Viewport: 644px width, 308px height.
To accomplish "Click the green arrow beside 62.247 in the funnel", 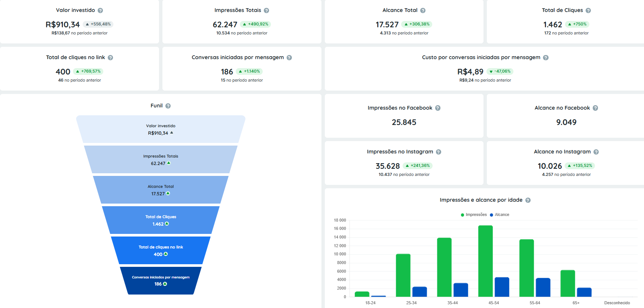I will [169, 163].
